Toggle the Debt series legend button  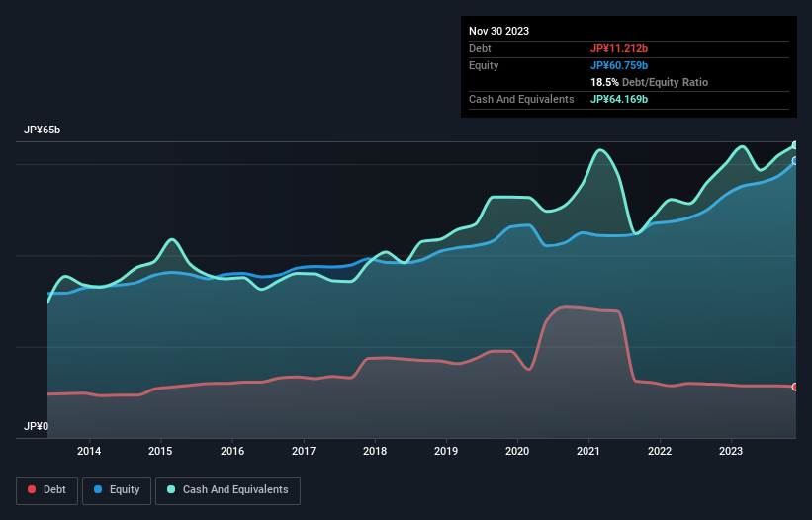click(46, 490)
